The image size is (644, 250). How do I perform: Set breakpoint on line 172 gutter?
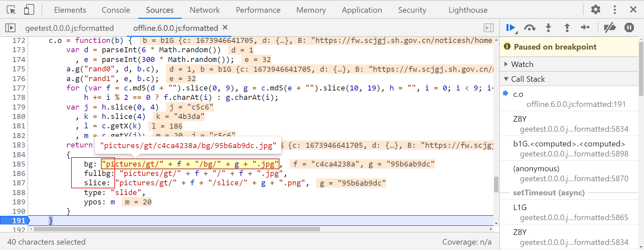tap(19, 41)
